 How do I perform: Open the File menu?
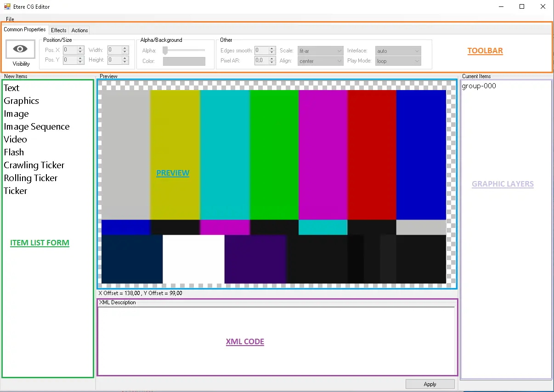click(10, 19)
